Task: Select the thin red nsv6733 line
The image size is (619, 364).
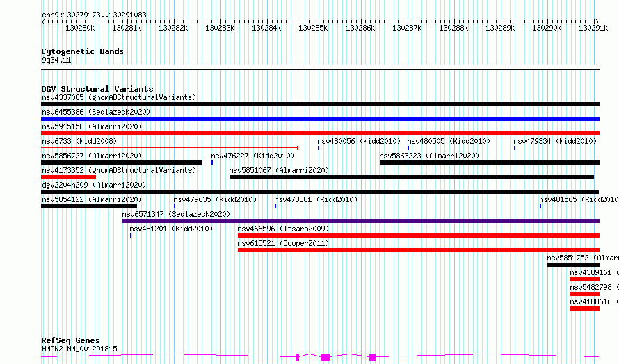Action: (170, 148)
